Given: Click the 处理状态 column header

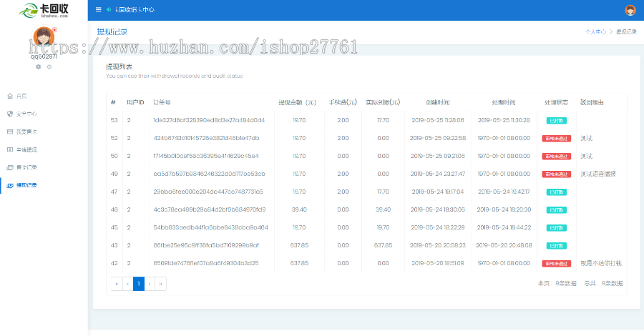Looking at the screenshot, I should [557, 102].
